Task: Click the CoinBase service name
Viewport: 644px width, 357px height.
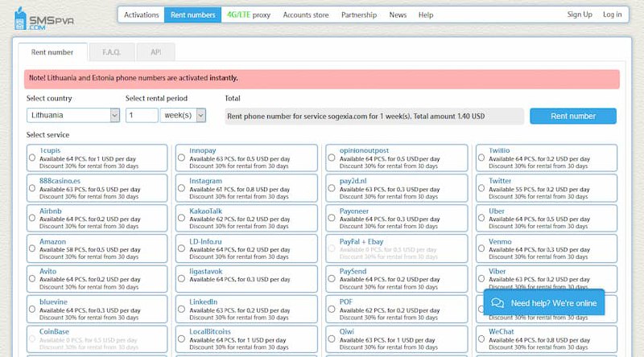Action: pyautogui.click(x=54, y=331)
